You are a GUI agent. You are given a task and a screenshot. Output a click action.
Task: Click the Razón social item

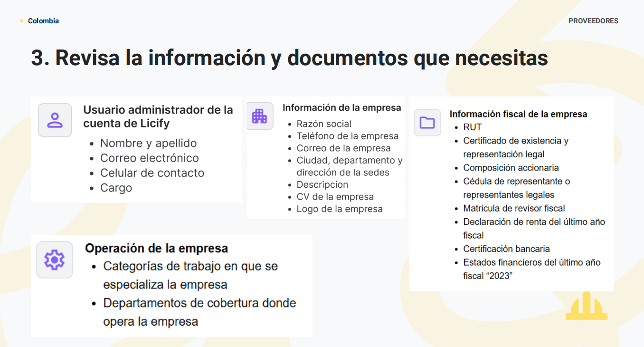[x=324, y=124]
